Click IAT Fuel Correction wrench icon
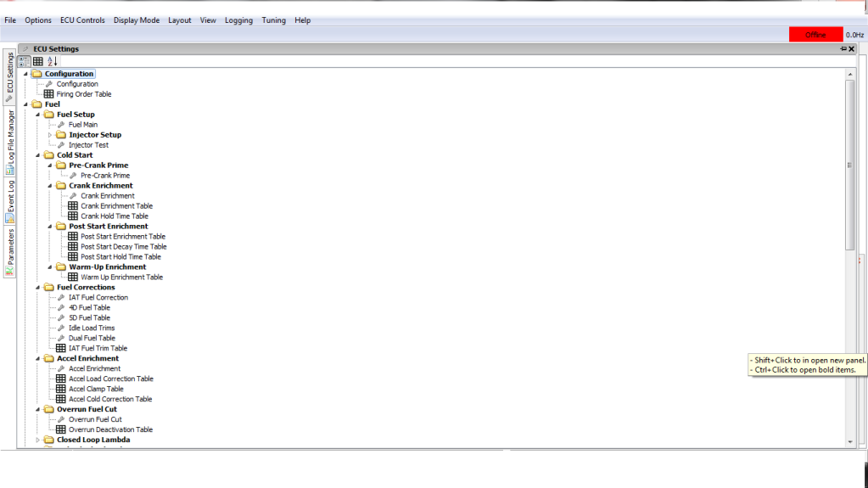The height and width of the screenshot is (488, 868). (61, 297)
